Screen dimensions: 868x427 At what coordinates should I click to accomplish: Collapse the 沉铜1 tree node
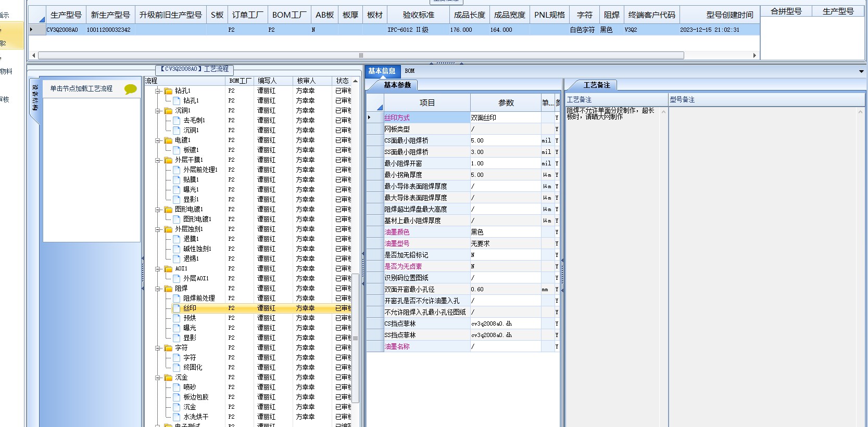click(x=158, y=111)
